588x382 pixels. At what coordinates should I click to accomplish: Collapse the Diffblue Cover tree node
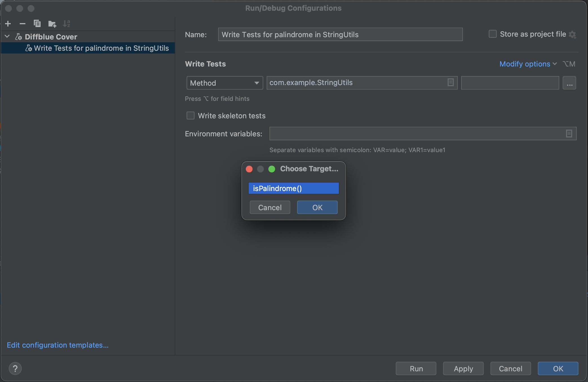(x=7, y=37)
